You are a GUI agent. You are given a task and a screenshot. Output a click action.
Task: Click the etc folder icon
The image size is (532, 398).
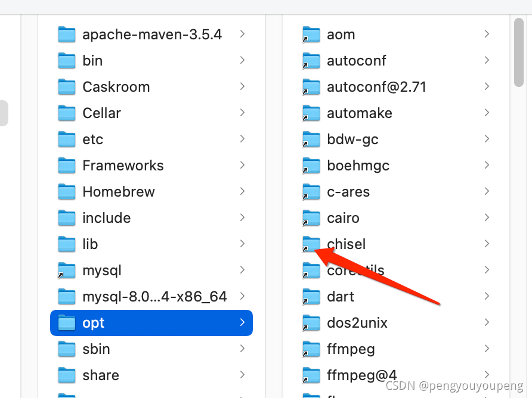point(67,139)
